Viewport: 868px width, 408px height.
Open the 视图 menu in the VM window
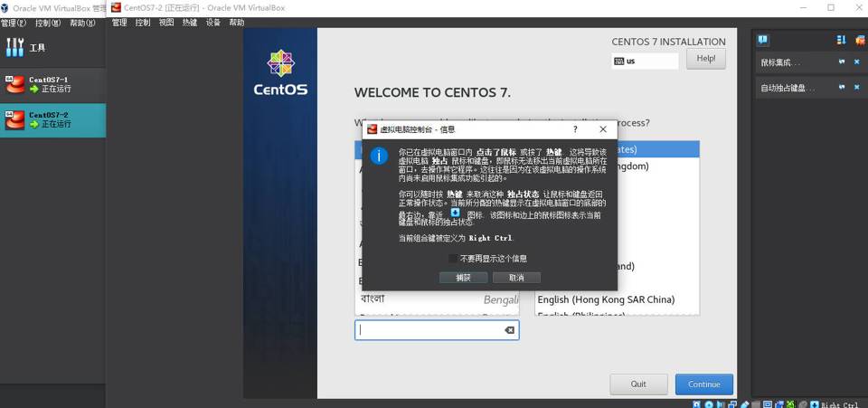(166, 23)
